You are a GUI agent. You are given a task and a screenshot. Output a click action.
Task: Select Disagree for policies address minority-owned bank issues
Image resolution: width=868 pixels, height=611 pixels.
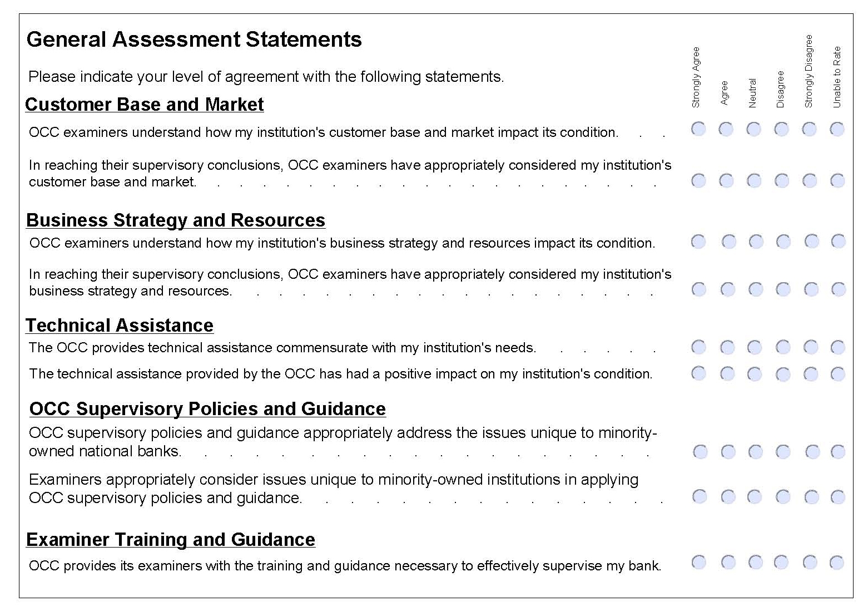pyautogui.click(x=783, y=452)
